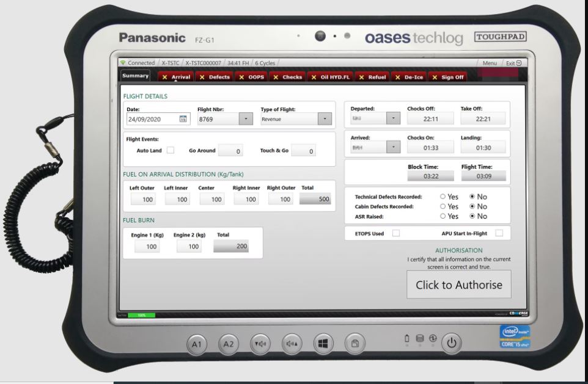Click the Right Inner fuel field
588x384 pixels.
tap(246, 199)
